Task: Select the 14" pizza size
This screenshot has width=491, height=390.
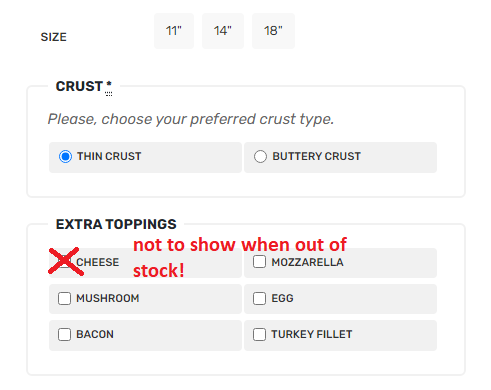Action: [x=223, y=31]
